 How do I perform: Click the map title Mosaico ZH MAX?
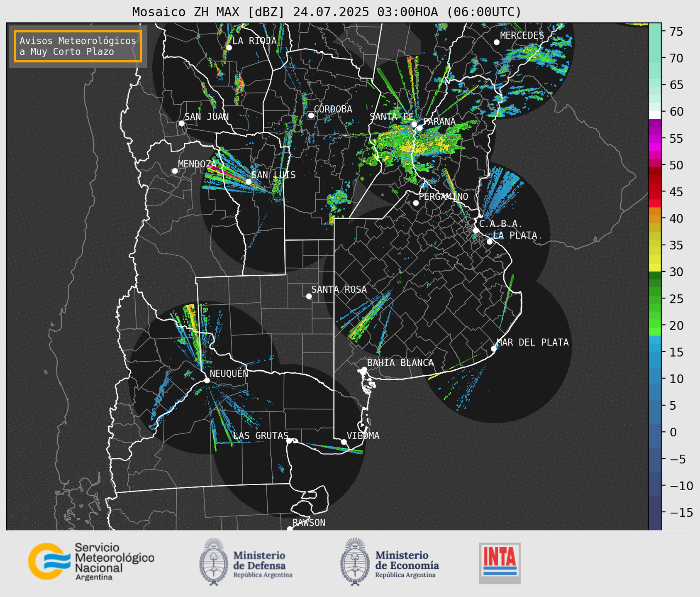click(326, 12)
